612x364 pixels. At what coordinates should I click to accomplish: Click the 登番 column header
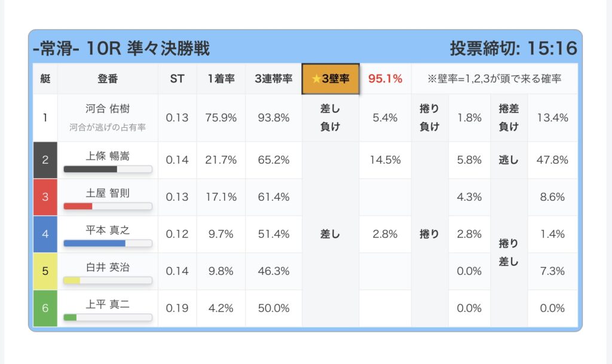[108, 79]
